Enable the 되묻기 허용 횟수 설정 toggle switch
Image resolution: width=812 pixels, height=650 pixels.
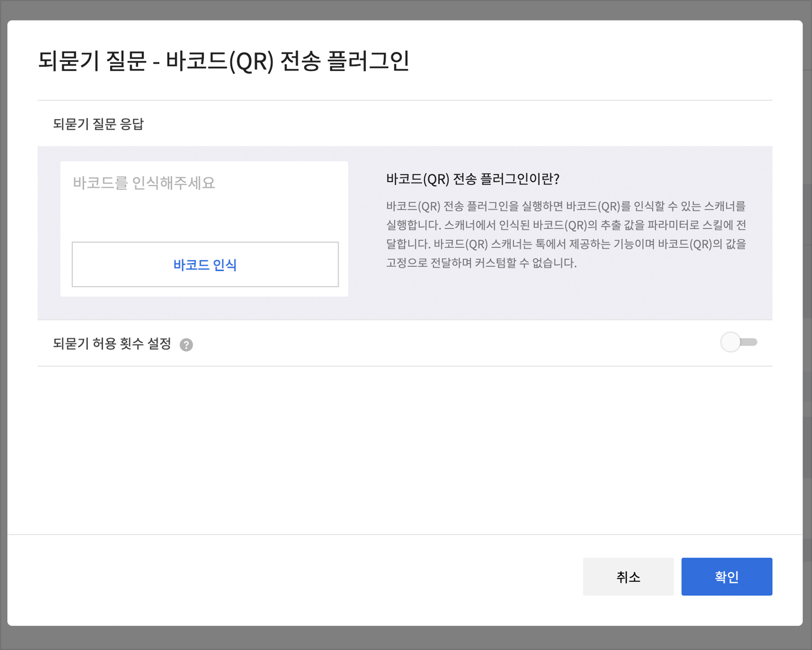[738, 343]
